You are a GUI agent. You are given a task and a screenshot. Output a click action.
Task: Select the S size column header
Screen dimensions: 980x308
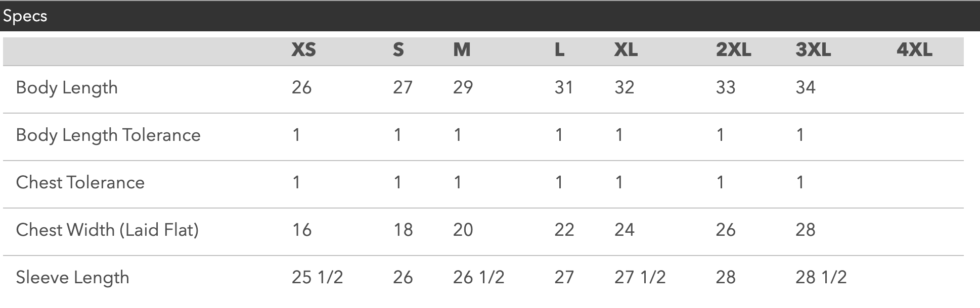tap(398, 49)
